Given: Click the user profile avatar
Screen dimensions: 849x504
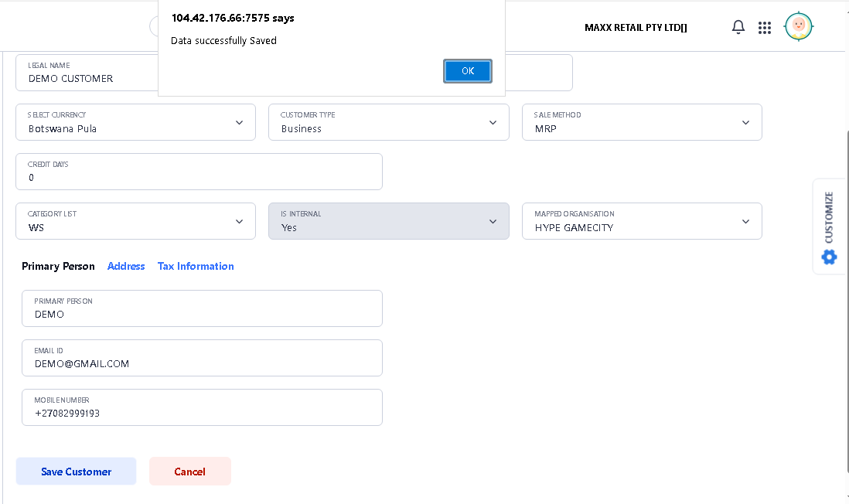Looking at the screenshot, I should coord(798,27).
